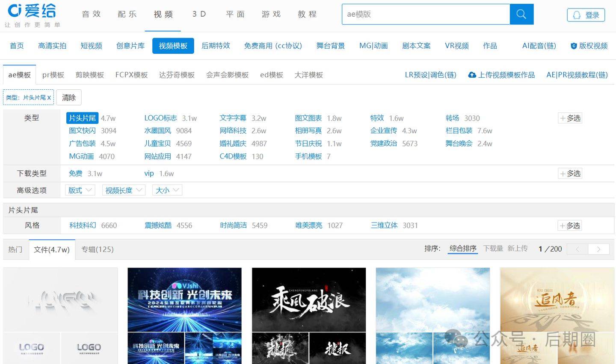Image resolution: width=616 pixels, height=364 pixels.
Task: Switch to the pr模板 tab
Action: coord(53,74)
